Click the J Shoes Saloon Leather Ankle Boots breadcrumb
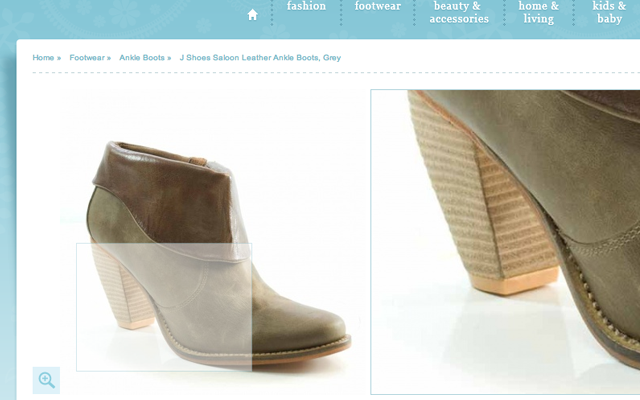 coord(260,58)
